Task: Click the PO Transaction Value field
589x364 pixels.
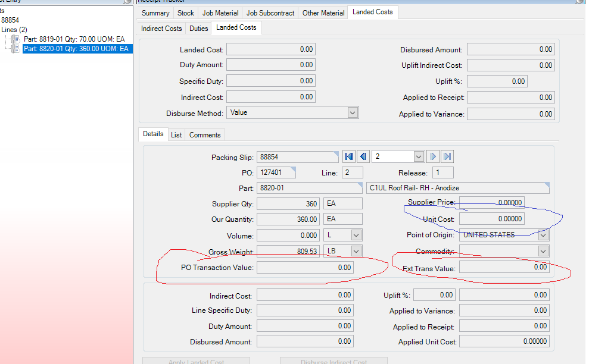Action: pyautogui.click(x=305, y=268)
